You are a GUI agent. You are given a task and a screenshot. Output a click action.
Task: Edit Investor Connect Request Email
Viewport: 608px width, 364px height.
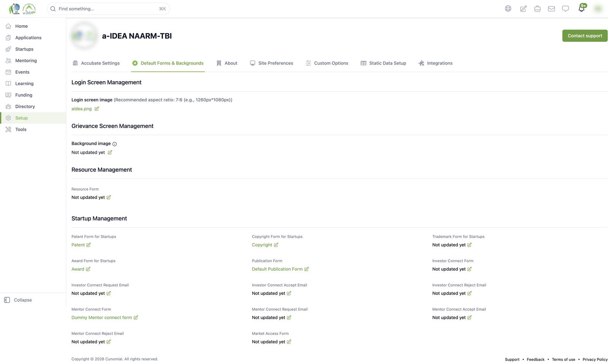(109, 293)
